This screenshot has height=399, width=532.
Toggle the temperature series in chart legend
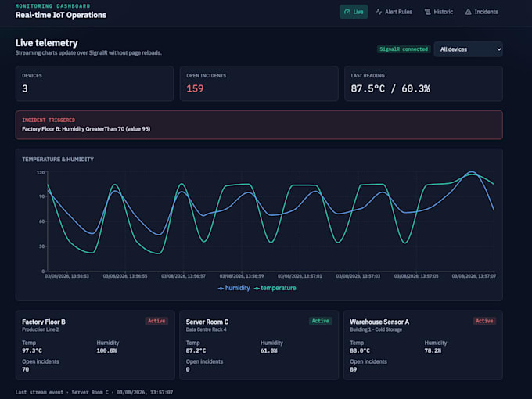275,288
